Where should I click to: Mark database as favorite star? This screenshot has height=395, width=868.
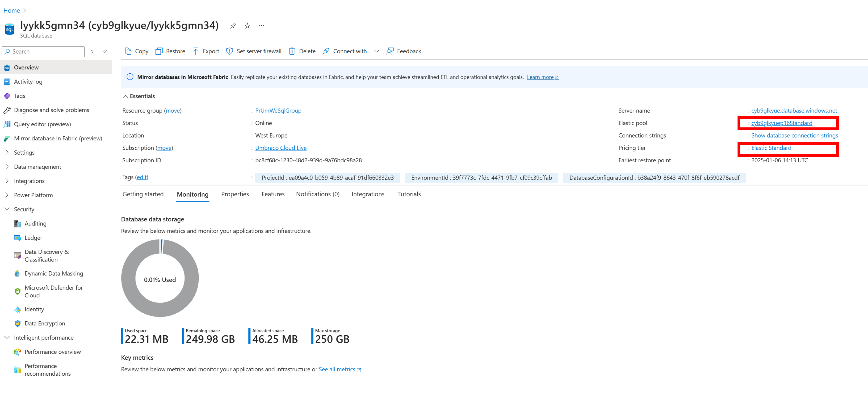247,26
